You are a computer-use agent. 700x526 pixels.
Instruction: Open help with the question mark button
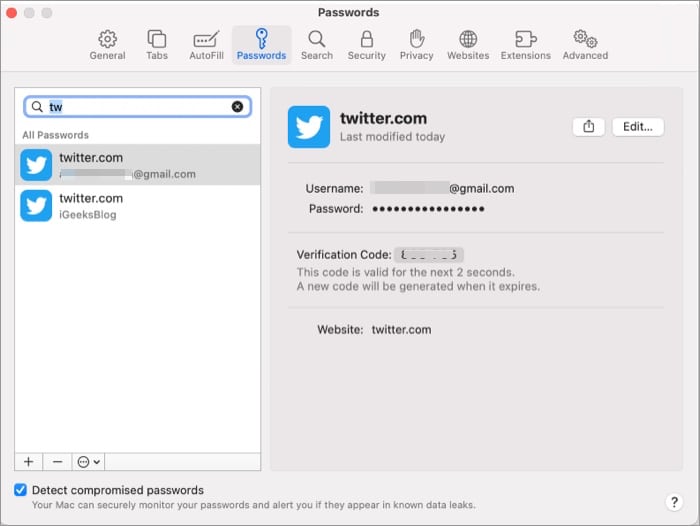(x=674, y=502)
